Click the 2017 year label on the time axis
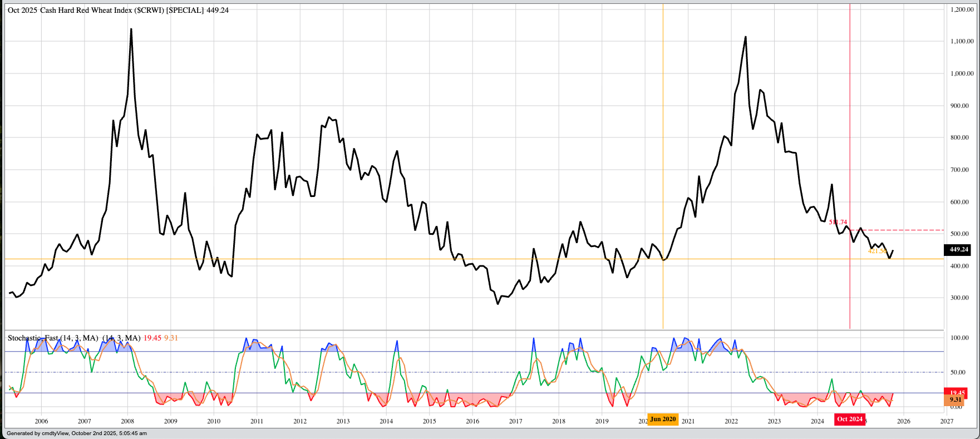Screen dimensions: 980x439 click(515, 421)
